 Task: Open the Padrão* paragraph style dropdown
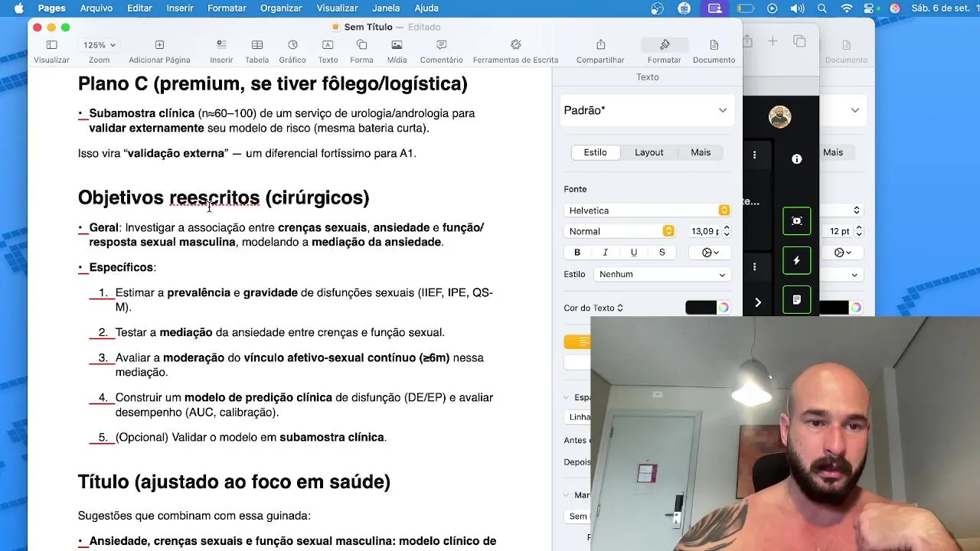coord(647,110)
